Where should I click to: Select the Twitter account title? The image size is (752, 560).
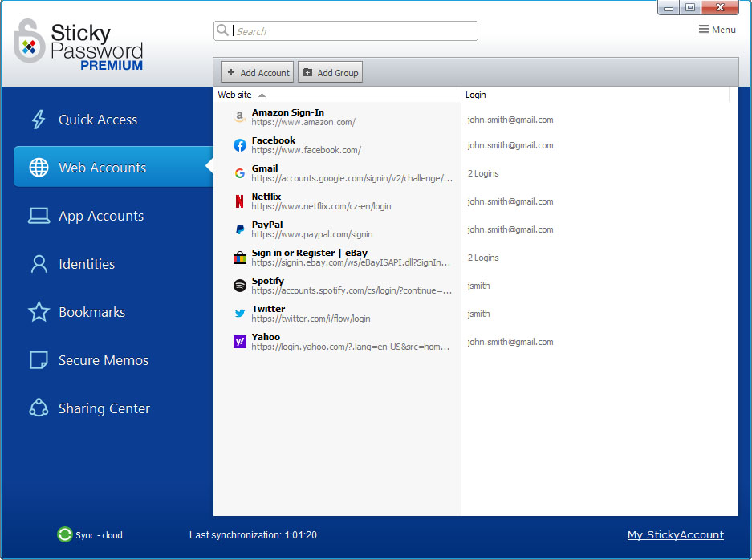click(x=268, y=309)
